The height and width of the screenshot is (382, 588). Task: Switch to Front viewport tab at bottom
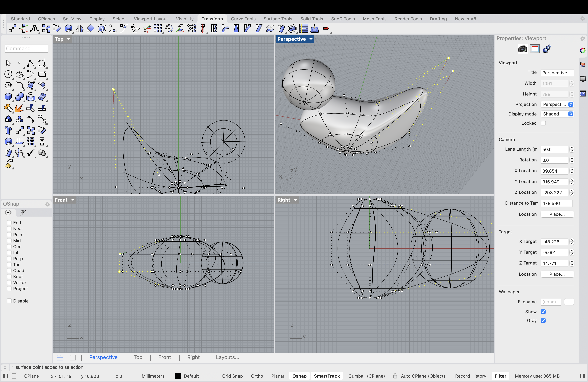[165, 357]
